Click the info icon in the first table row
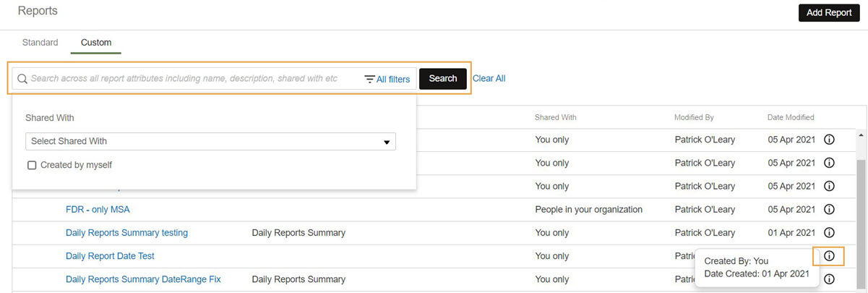 [829, 140]
